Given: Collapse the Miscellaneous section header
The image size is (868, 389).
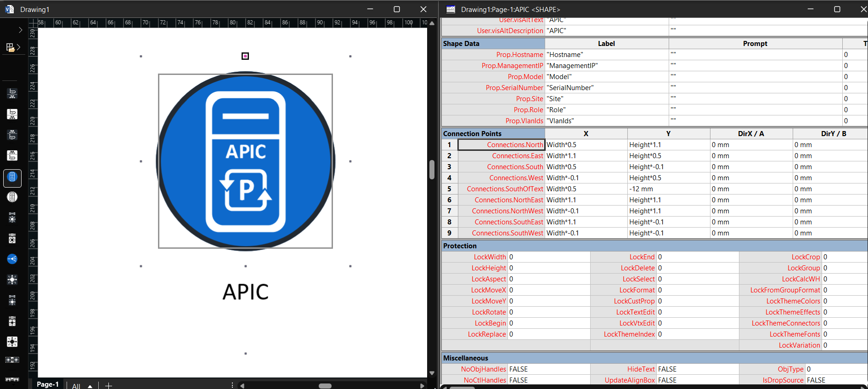Looking at the screenshot, I should click(x=654, y=358).
